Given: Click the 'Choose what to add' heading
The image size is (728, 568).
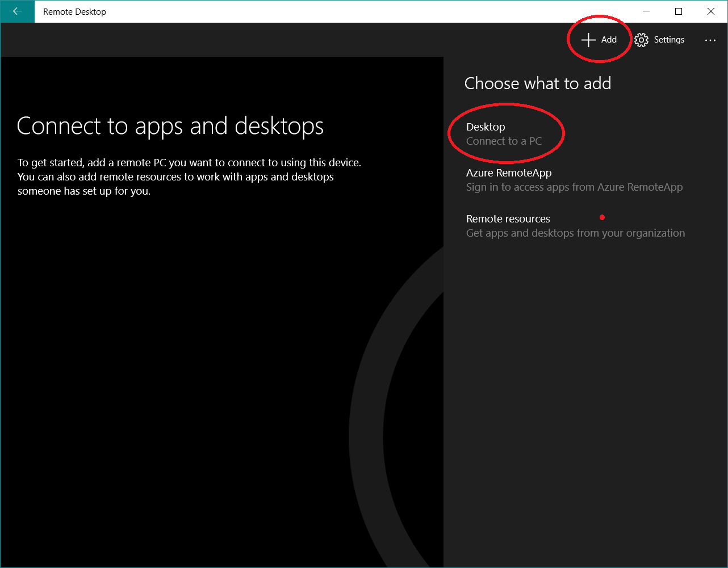Looking at the screenshot, I should tap(538, 83).
